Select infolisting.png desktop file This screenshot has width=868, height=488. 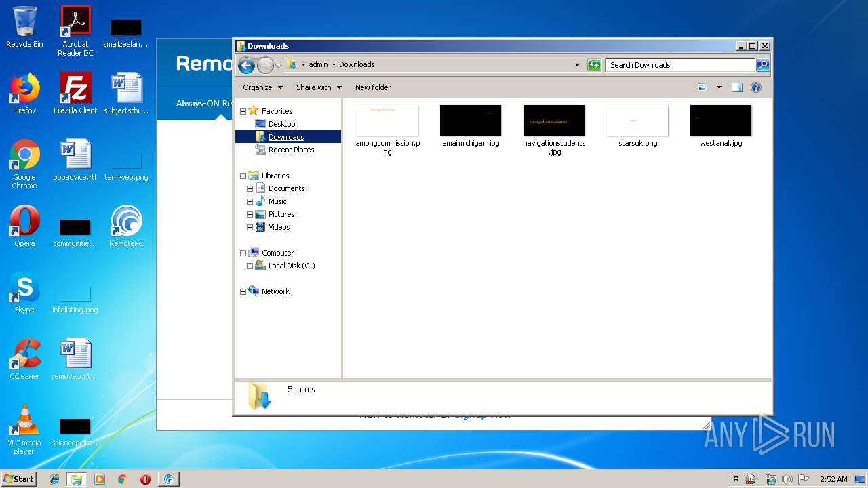tap(75, 298)
